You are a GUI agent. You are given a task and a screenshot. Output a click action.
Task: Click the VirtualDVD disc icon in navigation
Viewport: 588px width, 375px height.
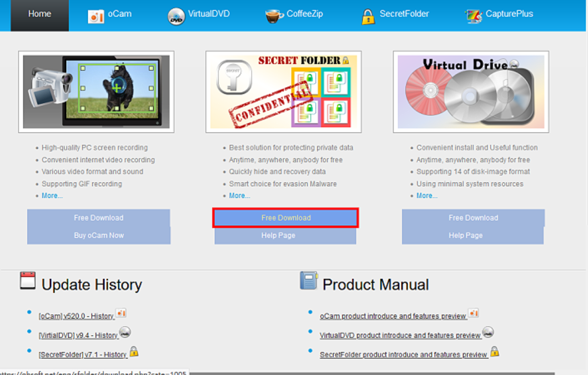(x=176, y=17)
